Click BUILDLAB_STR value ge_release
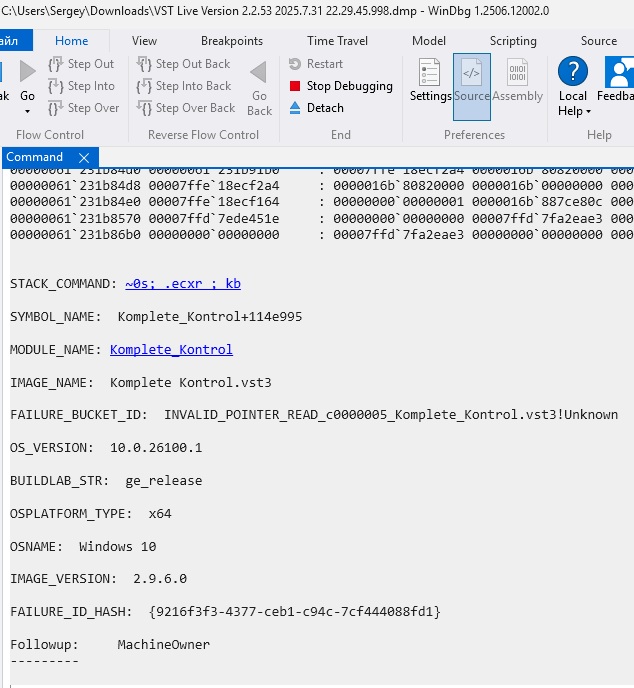The height and width of the screenshot is (688, 634). [x=164, y=481]
